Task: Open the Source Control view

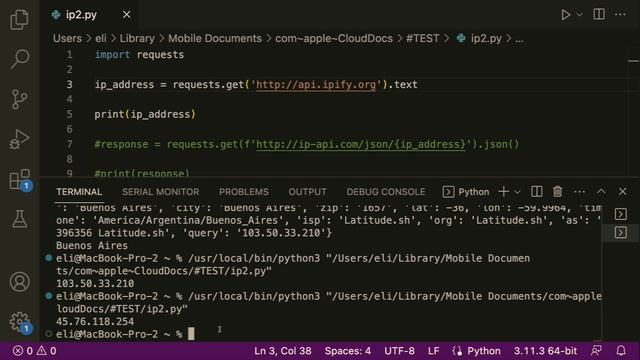Action: coord(19,100)
